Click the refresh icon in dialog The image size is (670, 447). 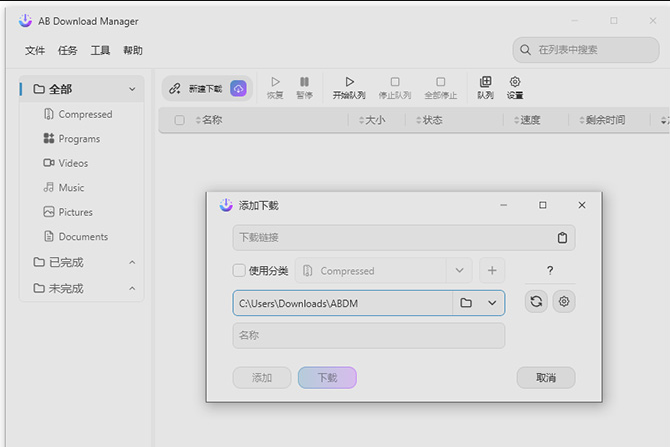click(x=536, y=302)
